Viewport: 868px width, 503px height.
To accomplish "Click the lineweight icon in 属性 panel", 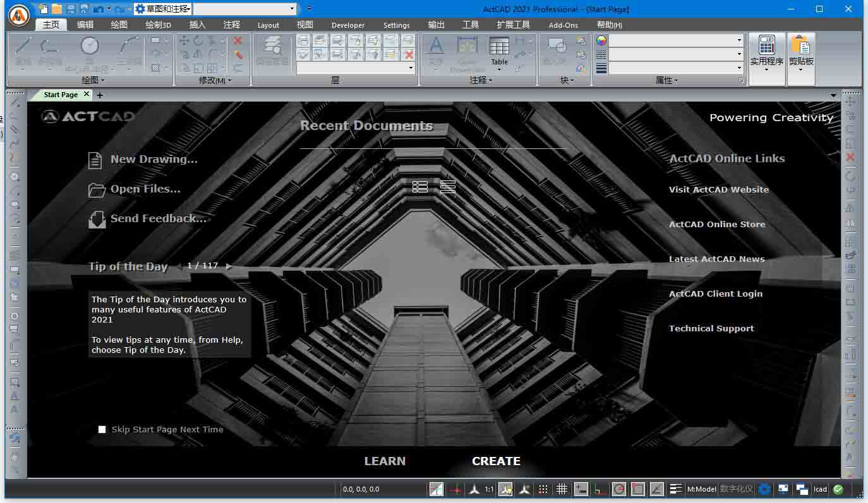I will (601, 68).
